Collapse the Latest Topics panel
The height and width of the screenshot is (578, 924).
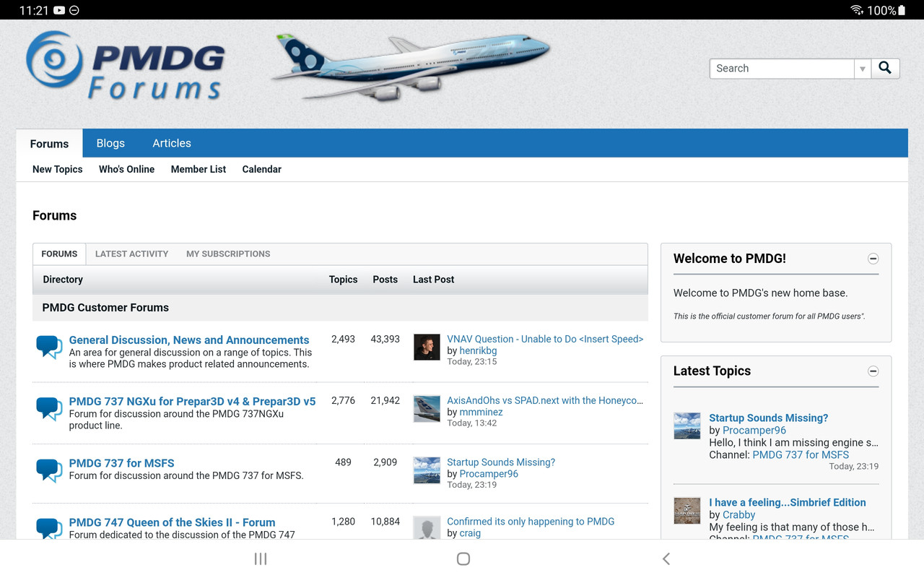click(873, 371)
